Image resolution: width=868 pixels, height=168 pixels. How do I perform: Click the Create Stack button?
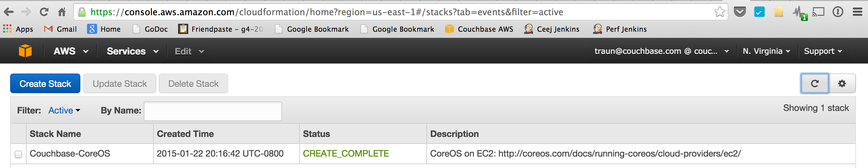click(45, 83)
